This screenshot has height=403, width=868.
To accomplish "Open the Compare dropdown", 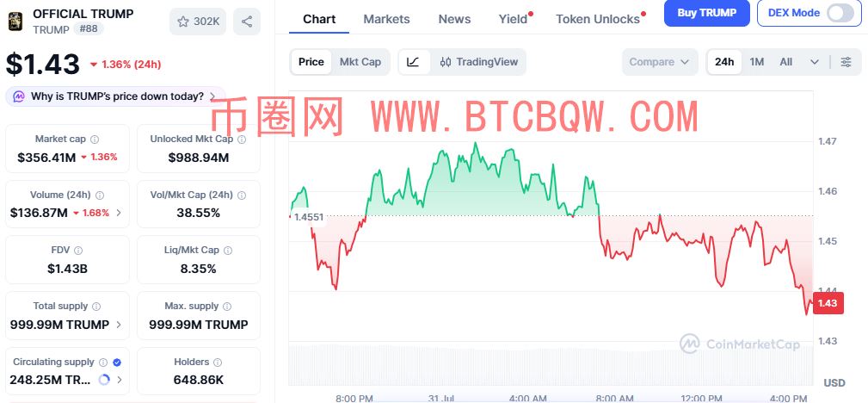I will pos(659,62).
